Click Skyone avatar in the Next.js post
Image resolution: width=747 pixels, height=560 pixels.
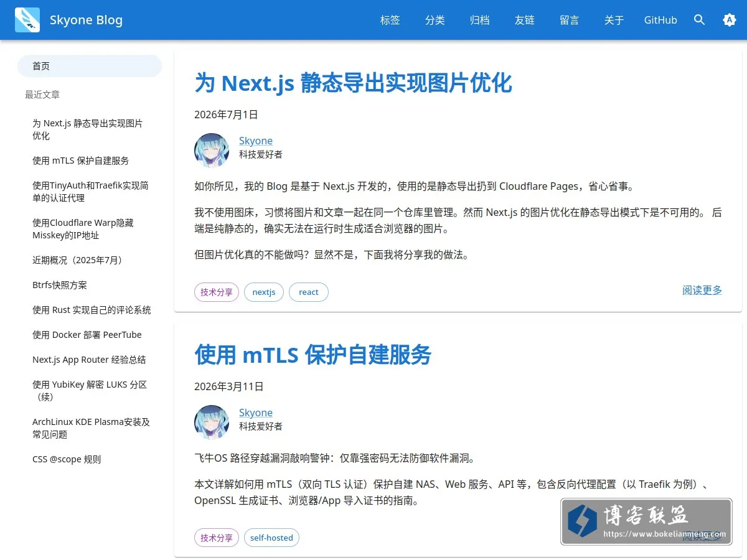(212, 150)
